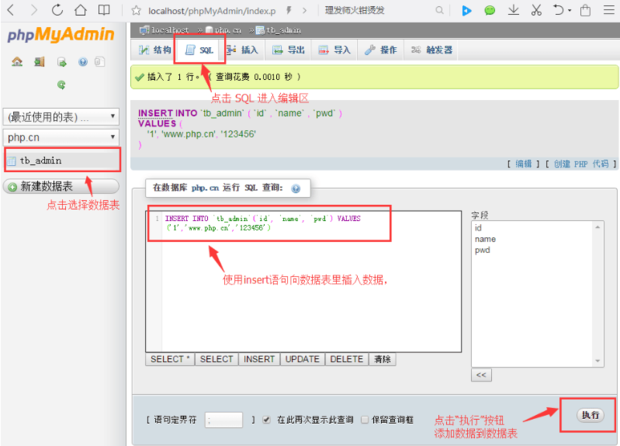Click fields list scrollbar up arrow
This screenshot has width=620, height=446.
click(x=597, y=227)
